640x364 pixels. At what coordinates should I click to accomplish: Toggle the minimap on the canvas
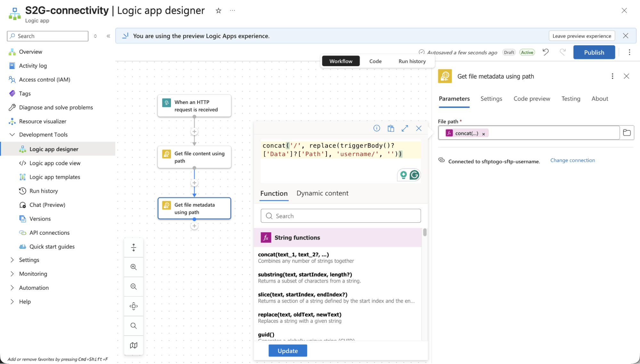tap(134, 345)
